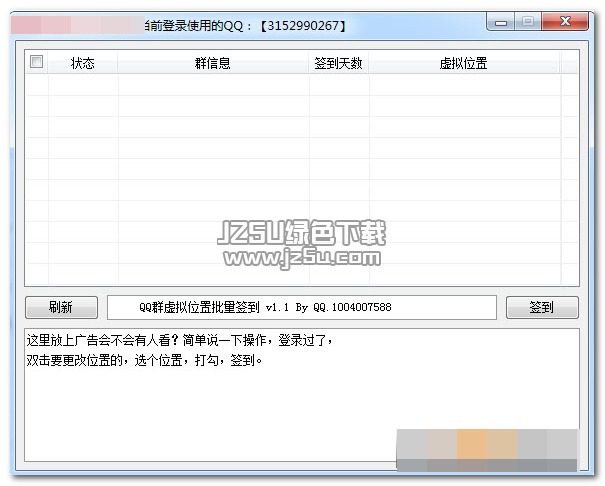The height and width of the screenshot is (486, 605).
Task: Click the disabled maximize window button
Action: [528, 22]
